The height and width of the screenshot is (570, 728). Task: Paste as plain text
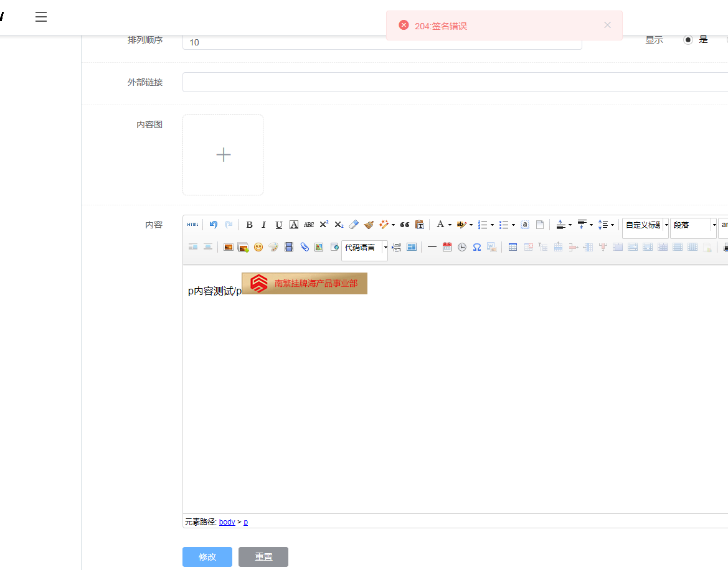[x=420, y=225]
